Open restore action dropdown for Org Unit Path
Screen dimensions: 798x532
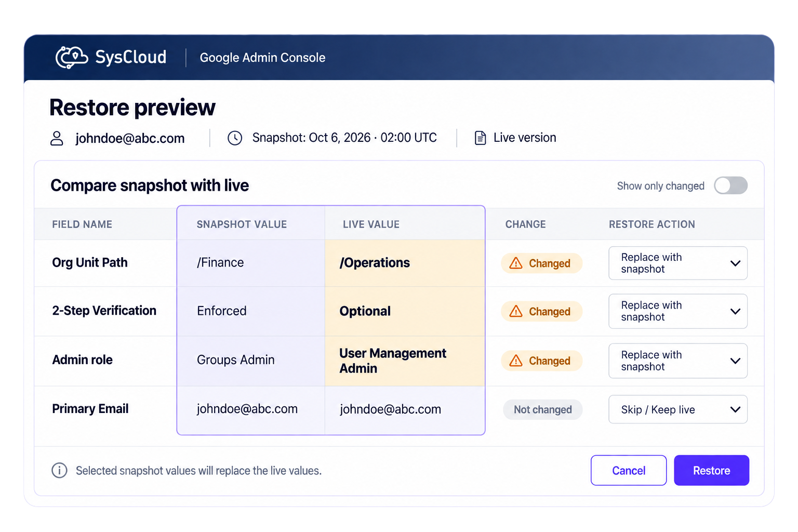pos(678,263)
